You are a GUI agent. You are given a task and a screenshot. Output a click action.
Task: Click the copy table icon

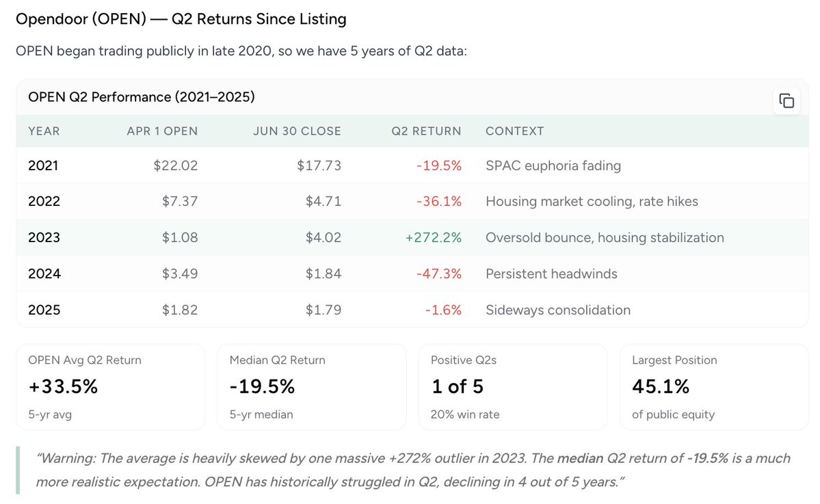[x=786, y=101]
